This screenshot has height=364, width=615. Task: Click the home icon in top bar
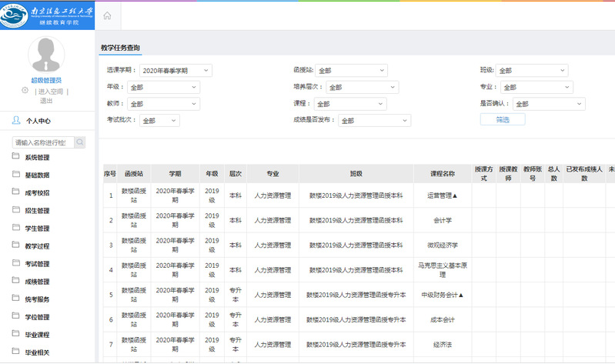107,15
